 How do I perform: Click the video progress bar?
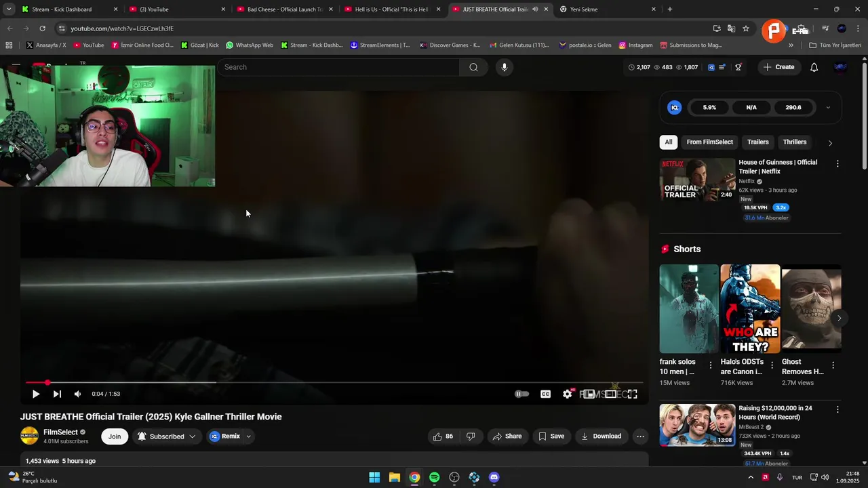coord(334,383)
